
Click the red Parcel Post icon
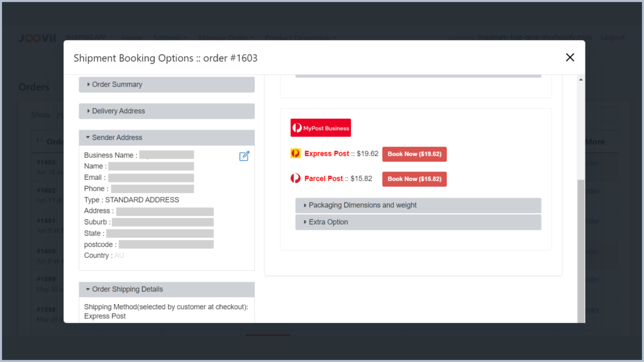click(296, 178)
